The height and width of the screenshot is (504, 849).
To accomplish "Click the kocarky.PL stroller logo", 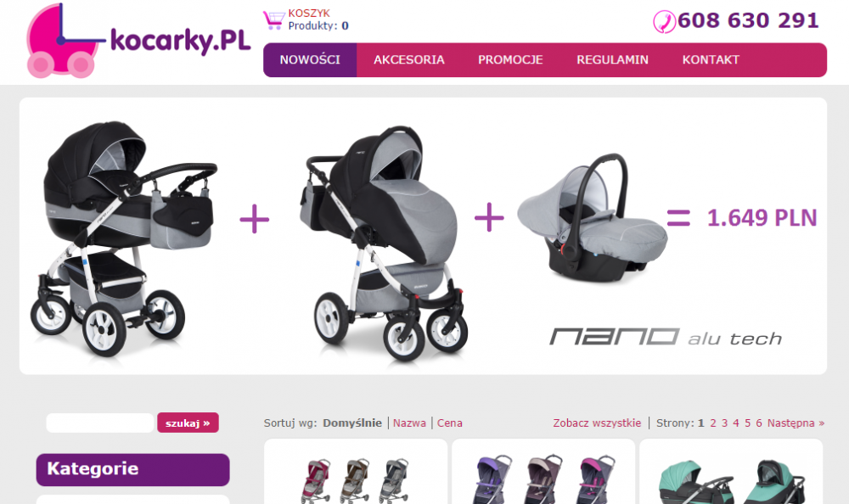I will (x=138, y=41).
